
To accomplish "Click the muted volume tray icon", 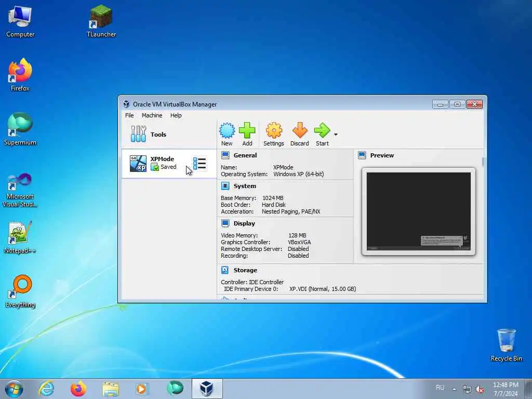I will [480, 390].
